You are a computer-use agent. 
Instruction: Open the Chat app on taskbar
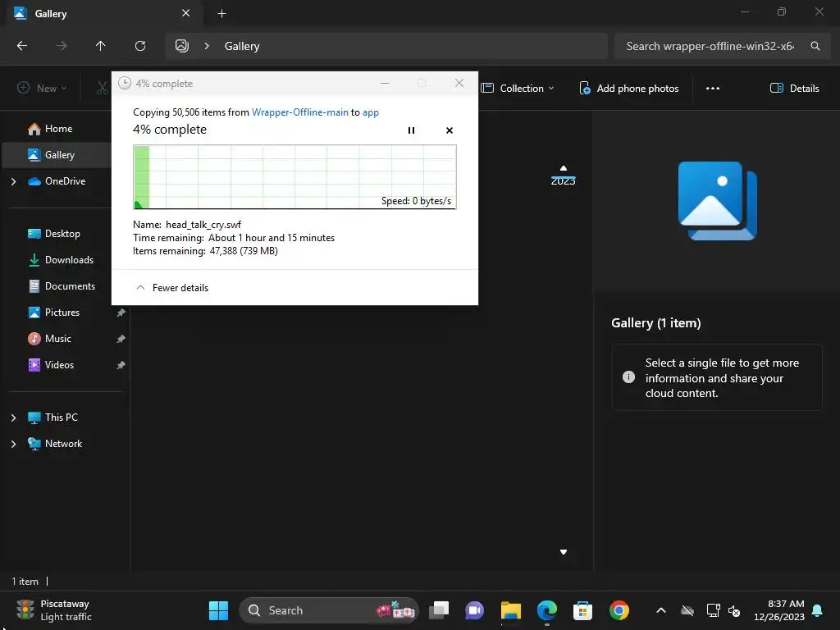(x=475, y=610)
